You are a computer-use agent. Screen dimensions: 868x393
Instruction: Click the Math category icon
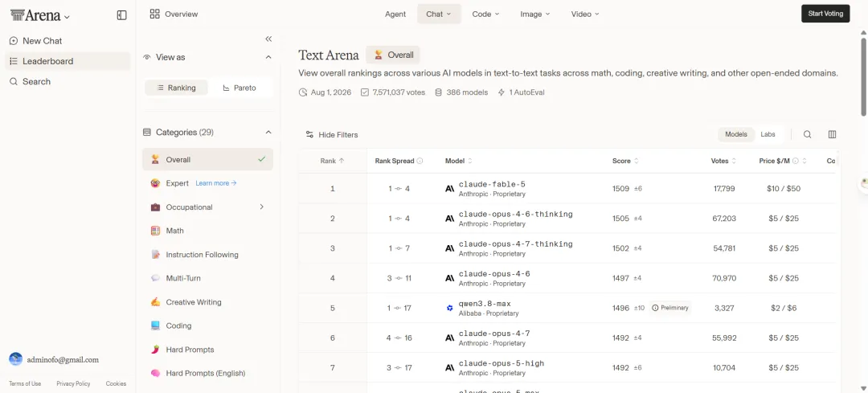(156, 231)
